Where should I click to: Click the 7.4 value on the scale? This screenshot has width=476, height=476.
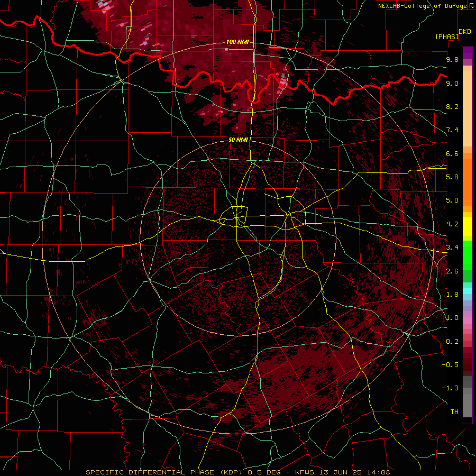coord(452,130)
